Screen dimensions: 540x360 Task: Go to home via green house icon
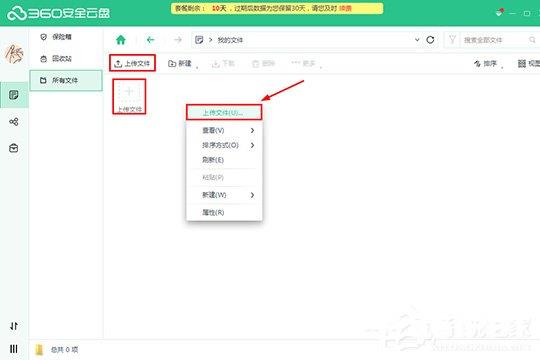coord(121,40)
